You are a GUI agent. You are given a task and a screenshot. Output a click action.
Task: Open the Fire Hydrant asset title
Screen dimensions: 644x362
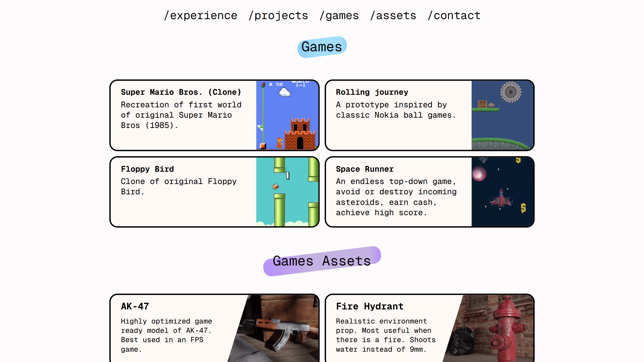pyautogui.click(x=370, y=306)
